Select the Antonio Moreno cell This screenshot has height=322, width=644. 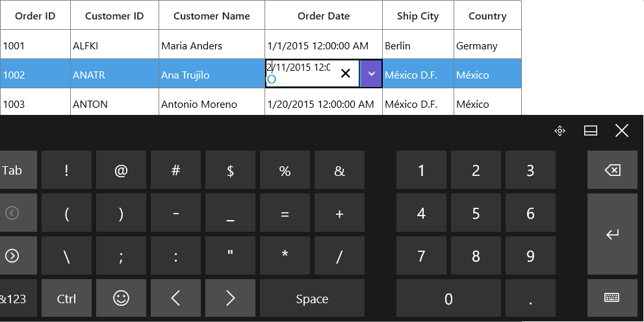tap(211, 103)
